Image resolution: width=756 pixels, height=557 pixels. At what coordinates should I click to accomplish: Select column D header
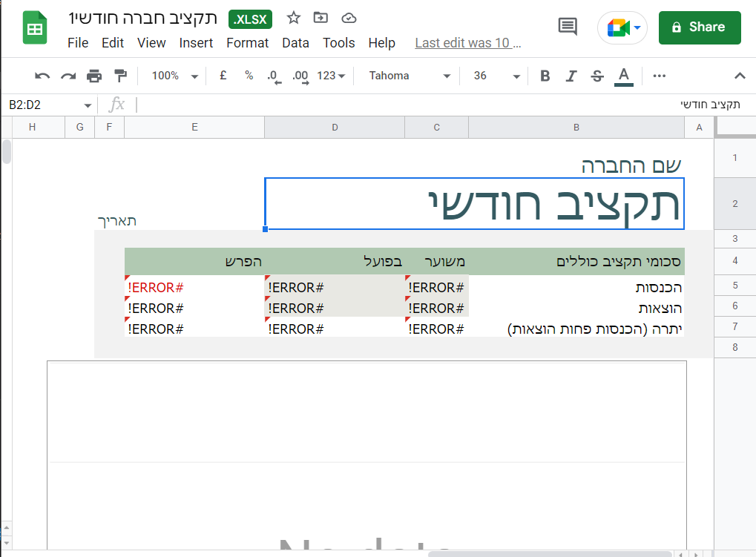pyautogui.click(x=335, y=128)
